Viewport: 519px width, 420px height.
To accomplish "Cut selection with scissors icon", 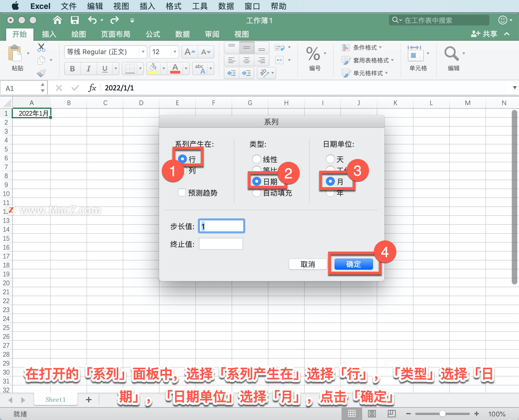I will (41, 48).
